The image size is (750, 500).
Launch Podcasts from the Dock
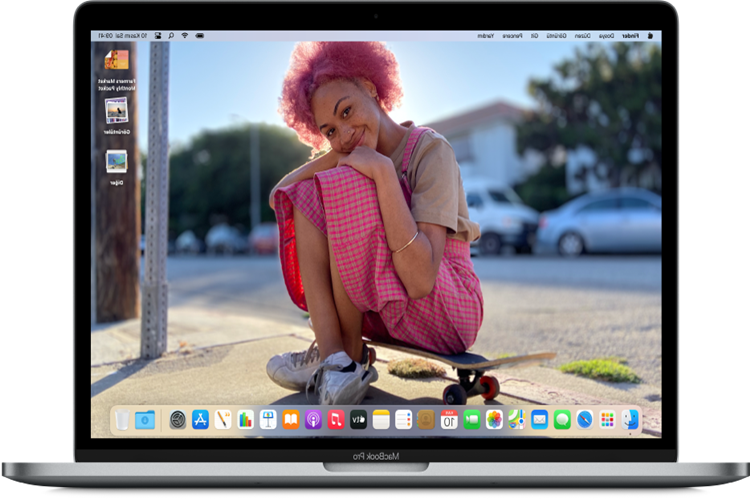point(313,420)
